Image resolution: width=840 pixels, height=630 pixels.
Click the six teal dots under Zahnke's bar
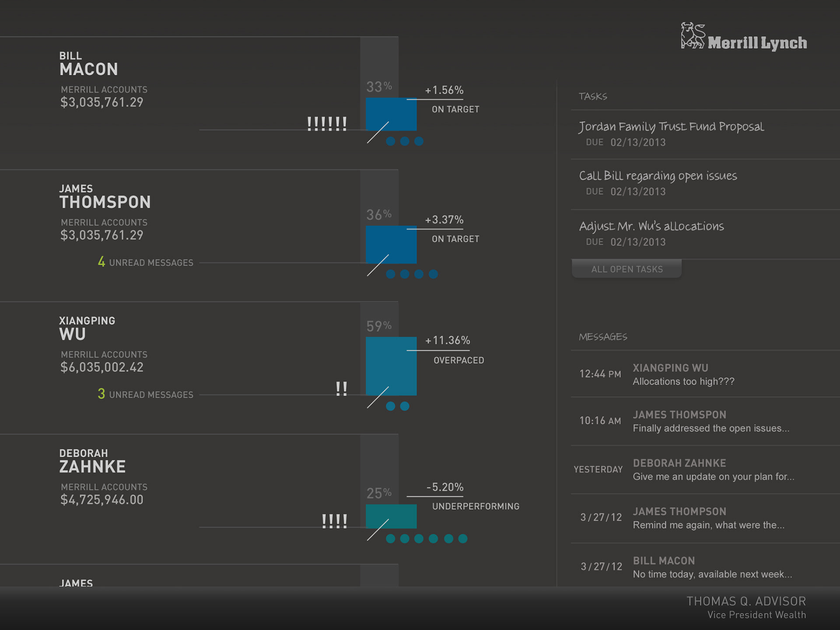tap(427, 539)
